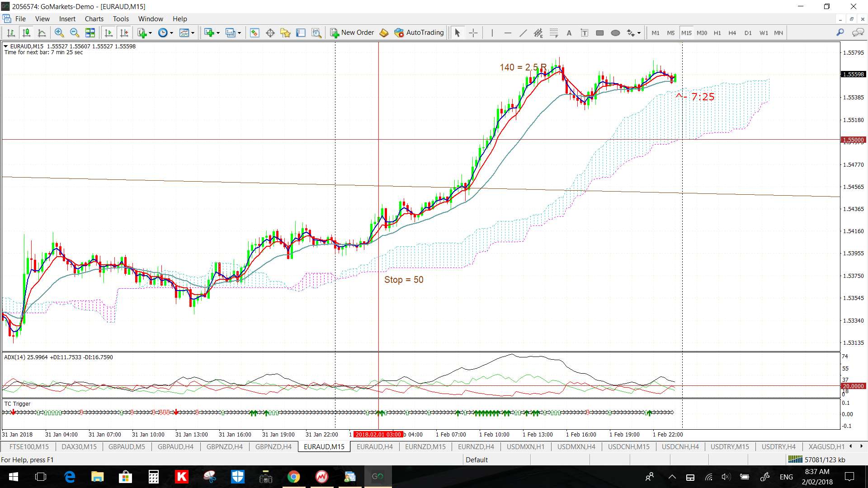The image size is (868, 488).
Task: Select the text tool A
Action: tap(569, 33)
